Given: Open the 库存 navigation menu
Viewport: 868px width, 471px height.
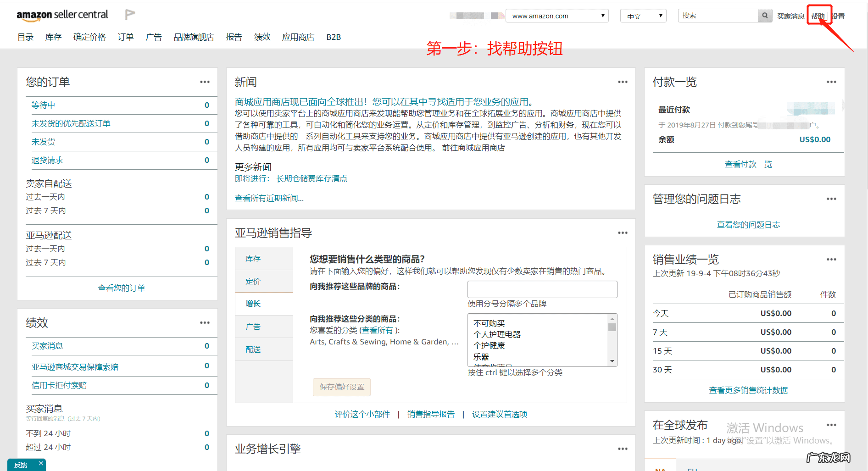Looking at the screenshot, I should coord(53,37).
